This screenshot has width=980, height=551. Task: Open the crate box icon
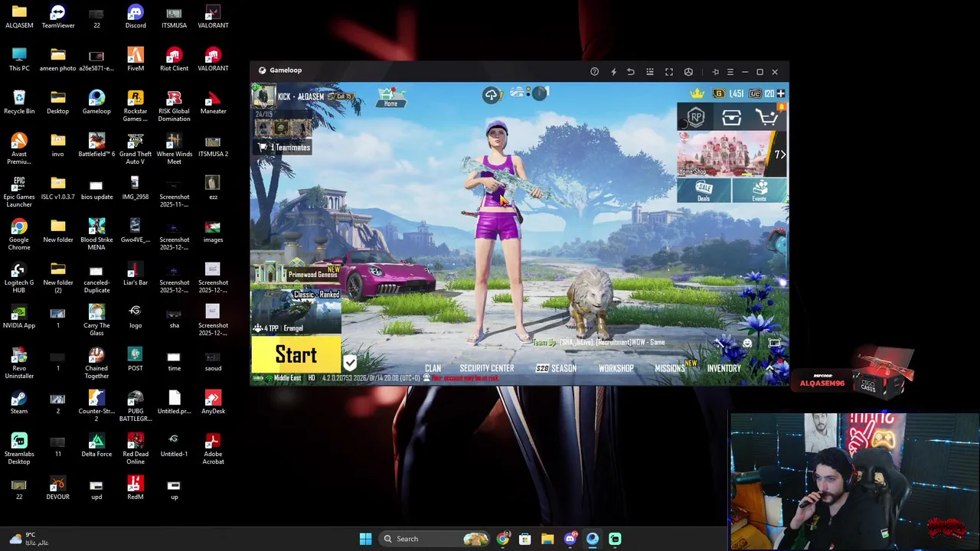(731, 118)
